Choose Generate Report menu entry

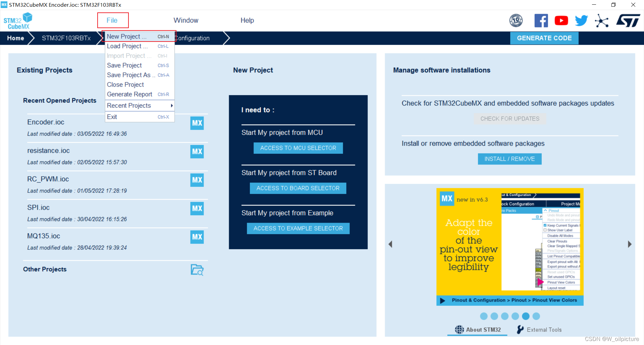click(x=140, y=94)
